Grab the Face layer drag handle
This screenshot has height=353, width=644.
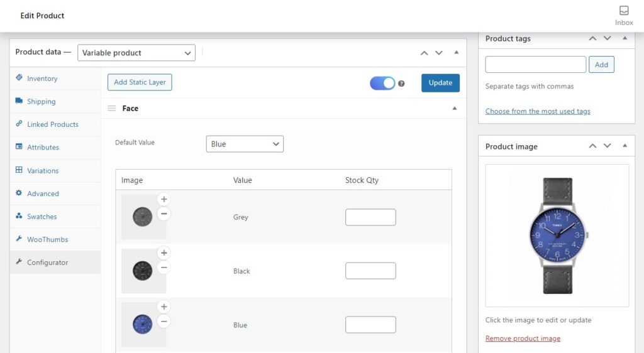tap(112, 108)
